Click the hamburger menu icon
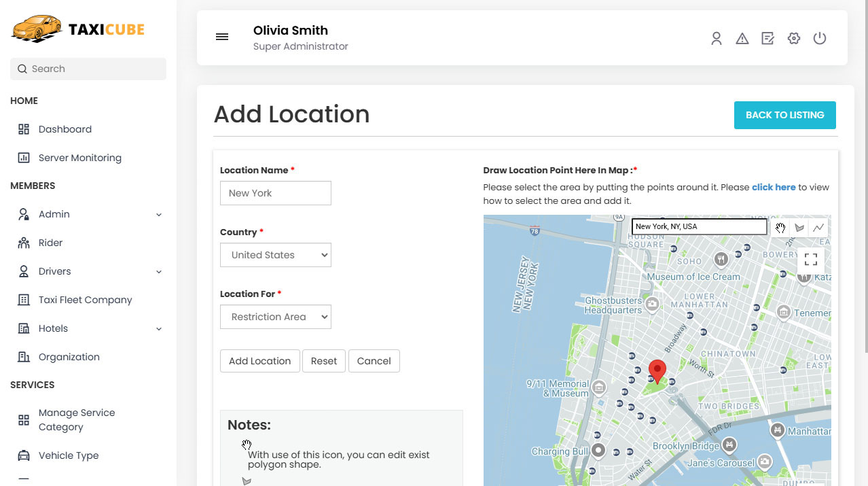 pos(222,37)
